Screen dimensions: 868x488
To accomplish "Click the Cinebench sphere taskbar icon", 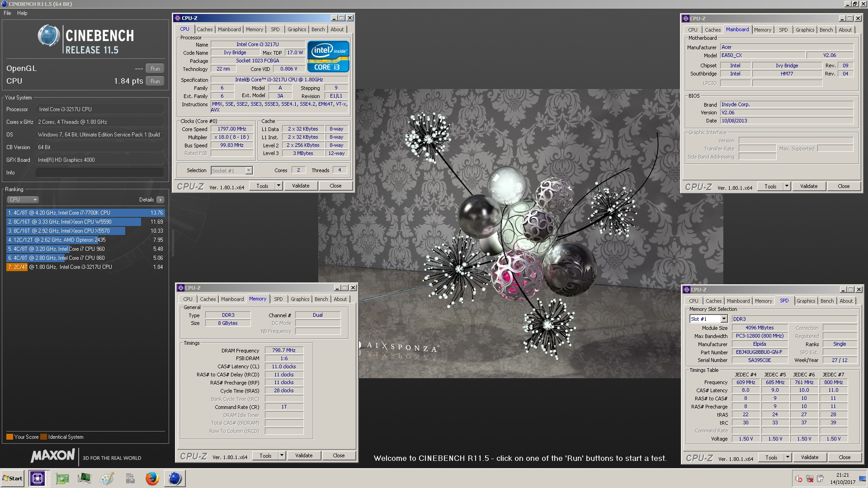I will click(x=175, y=479).
